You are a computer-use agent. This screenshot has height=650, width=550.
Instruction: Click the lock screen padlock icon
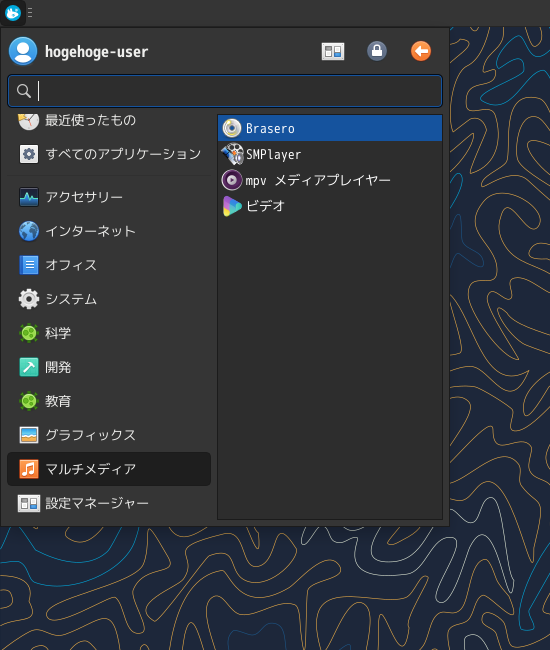(377, 51)
